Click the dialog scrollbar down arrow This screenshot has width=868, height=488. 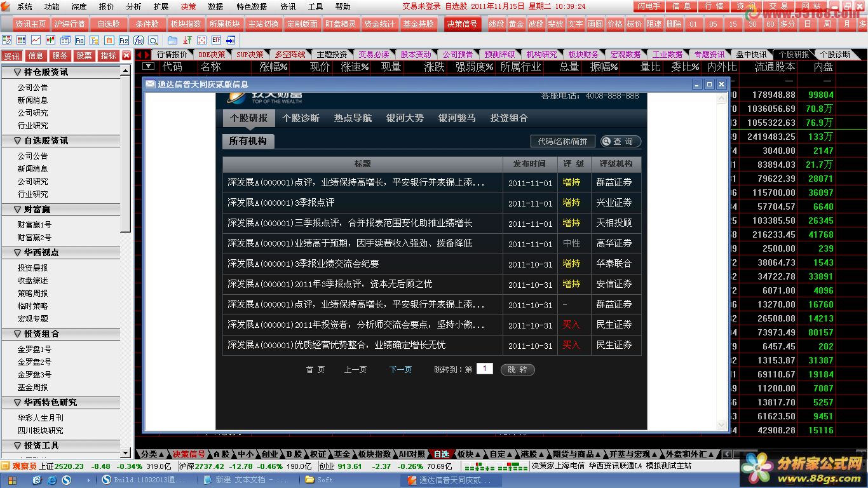(721, 425)
